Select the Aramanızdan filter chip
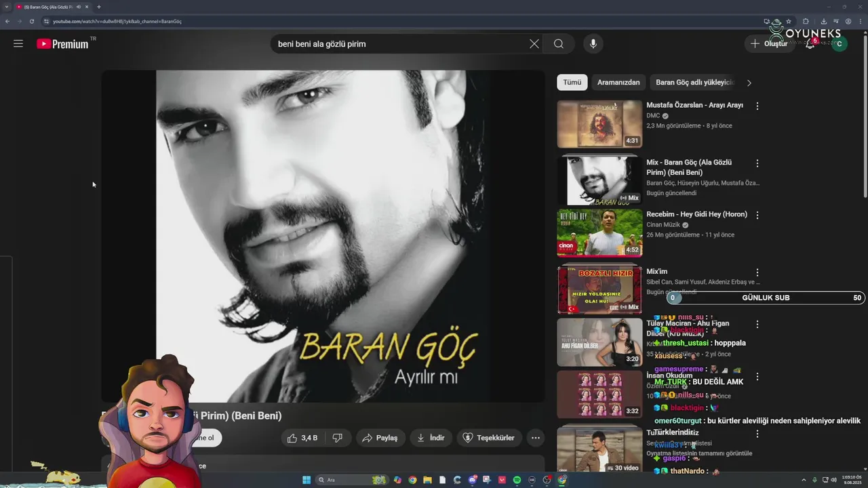The width and height of the screenshot is (868, 488). coord(618,82)
